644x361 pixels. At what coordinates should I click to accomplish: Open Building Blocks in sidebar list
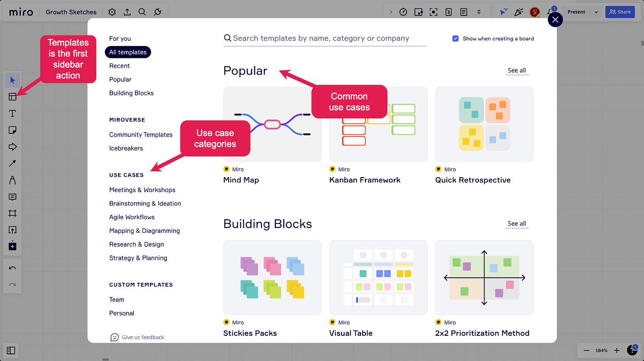coord(131,93)
